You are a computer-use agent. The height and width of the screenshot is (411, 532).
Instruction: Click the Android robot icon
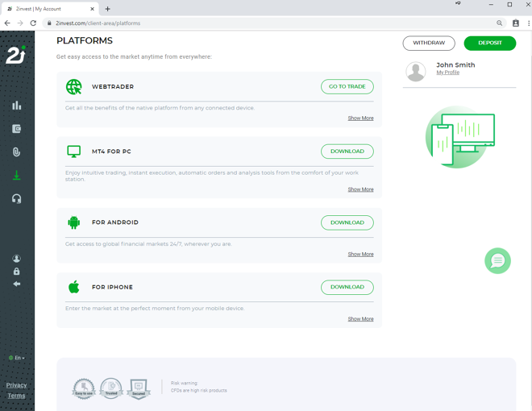(73, 222)
